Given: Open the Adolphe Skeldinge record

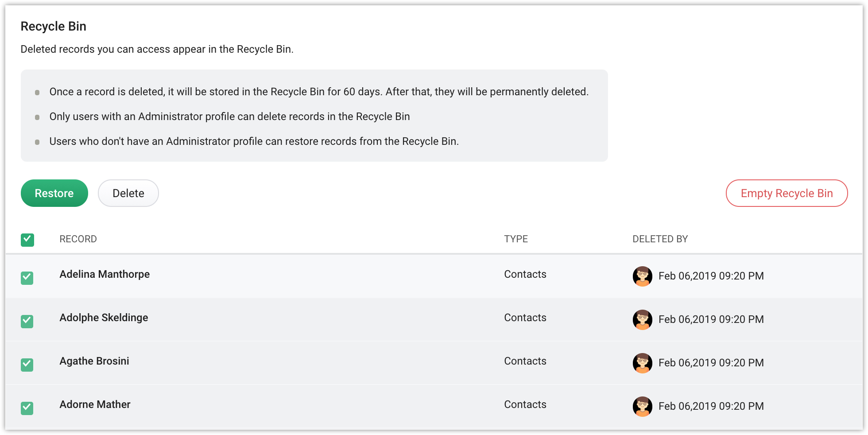Looking at the screenshot, I should click(104, 318).
